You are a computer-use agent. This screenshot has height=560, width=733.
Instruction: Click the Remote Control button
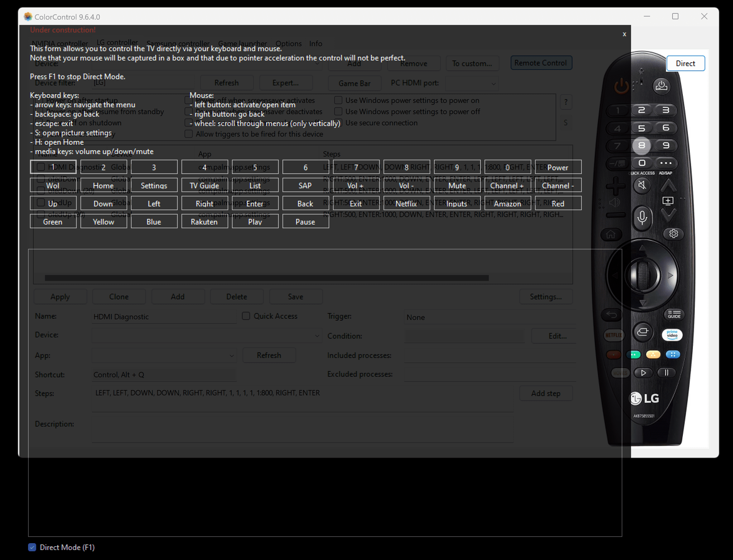pyautogui.click(x=541, y=63)
